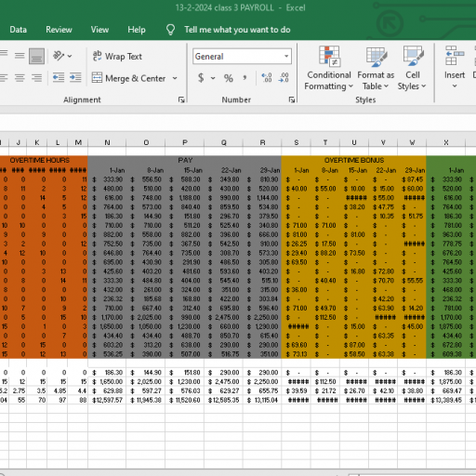Toggle Wrap Text
The image size is (476, 476).
tap(117, 56)
